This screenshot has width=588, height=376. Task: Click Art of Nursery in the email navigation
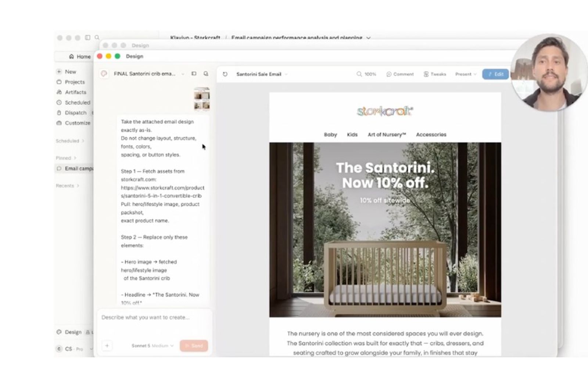pyautogui.click(x=387, y=135)
